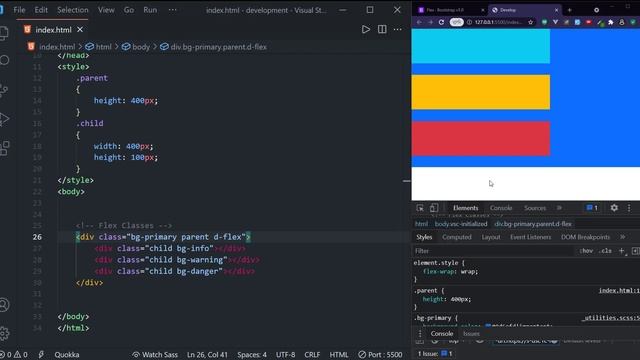Click the red bg-danger box in page
640x360 pixels.
481,138
